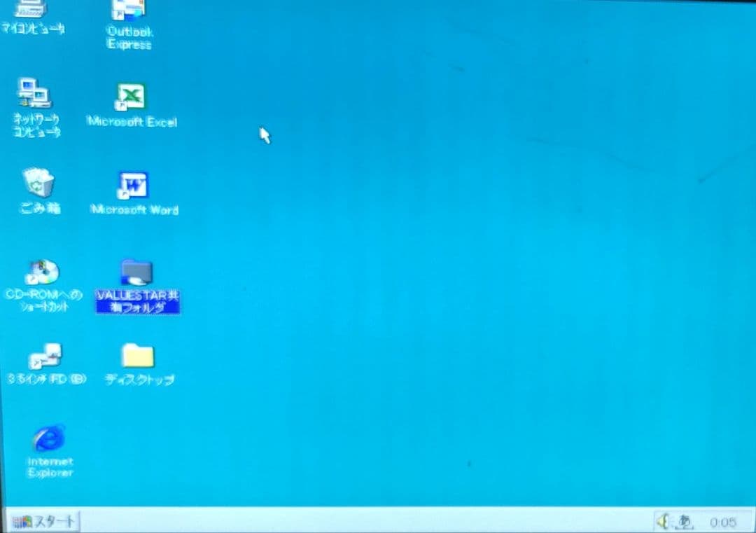The height and width of the screenshot is (533, 756).
Task: Open the Start (スタート) menu
Action: 43,522
